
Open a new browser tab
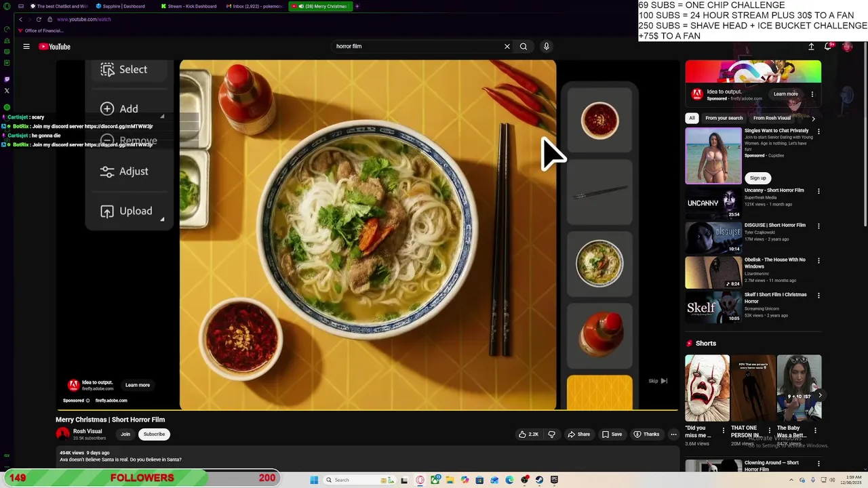point(357,6)
